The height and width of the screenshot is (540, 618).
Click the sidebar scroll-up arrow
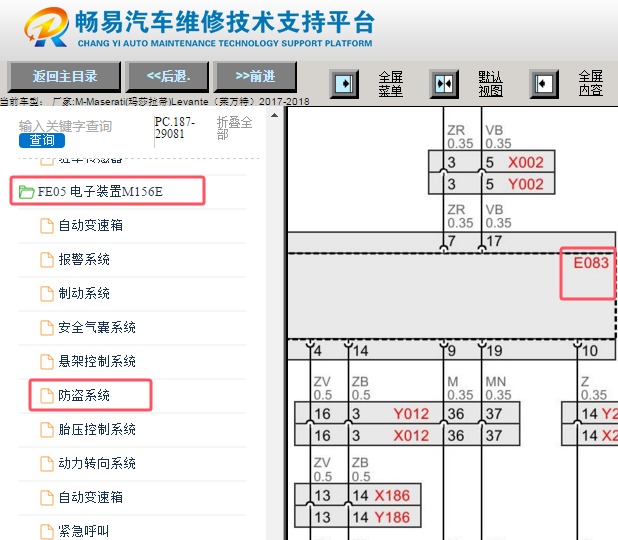coord(274,115)
